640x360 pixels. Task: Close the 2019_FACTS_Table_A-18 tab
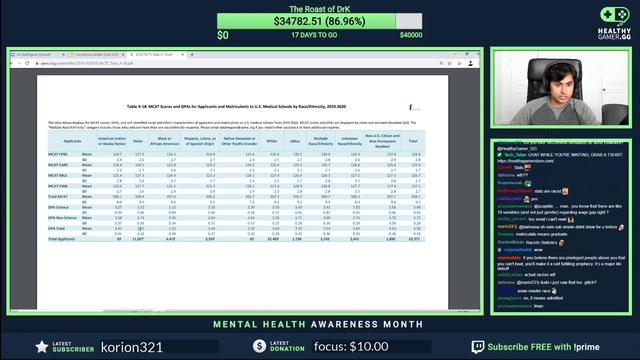coord(182,54)
